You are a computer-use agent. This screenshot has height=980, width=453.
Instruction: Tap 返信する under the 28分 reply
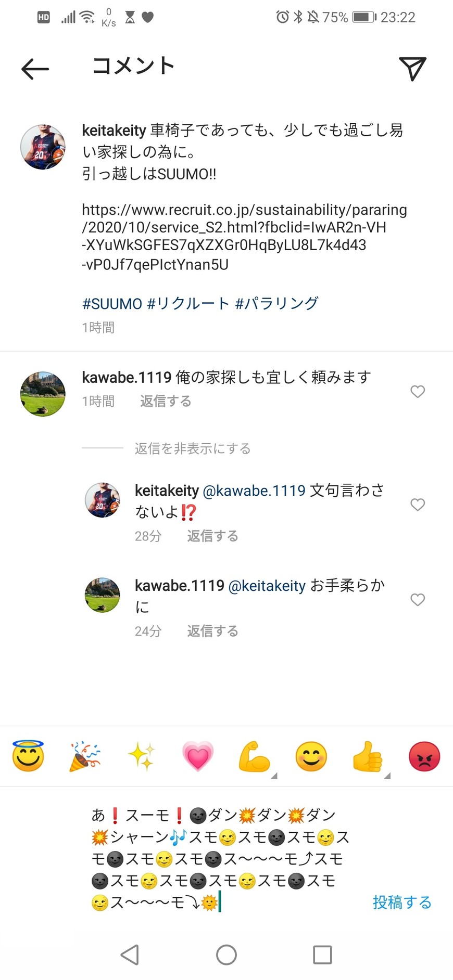(212, 536)
